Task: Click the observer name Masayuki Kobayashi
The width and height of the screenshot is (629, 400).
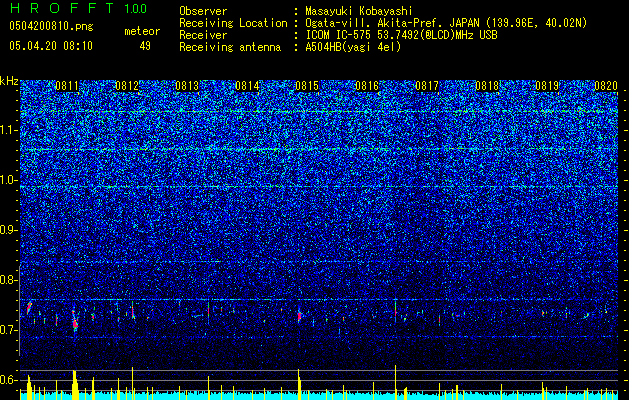Action: [359, 11]
